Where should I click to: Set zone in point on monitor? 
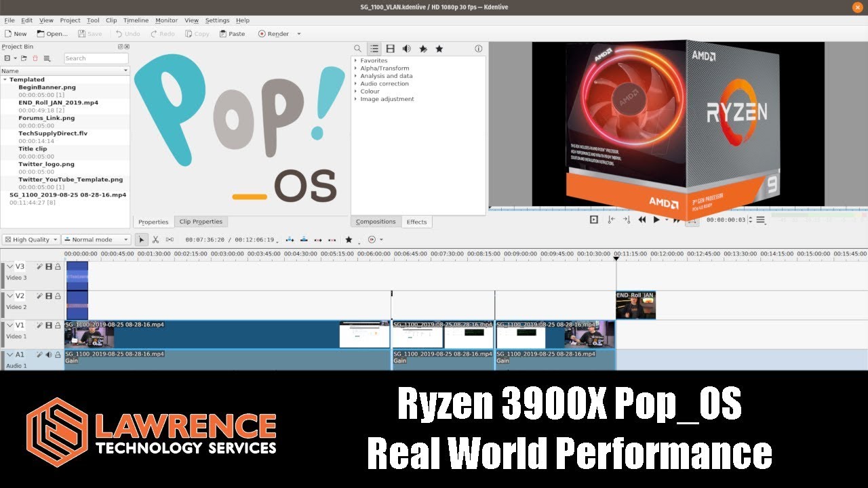pyautogui.click(x=611, y=220)
